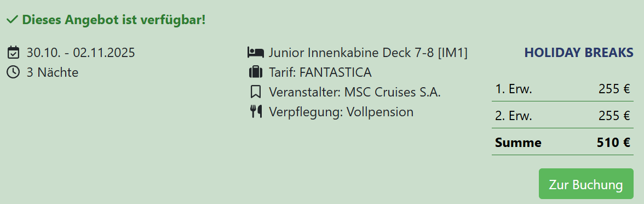Click the Summe label in the price table
The height and width of the screenshot is (204, 644).
(x=518, y=143)
